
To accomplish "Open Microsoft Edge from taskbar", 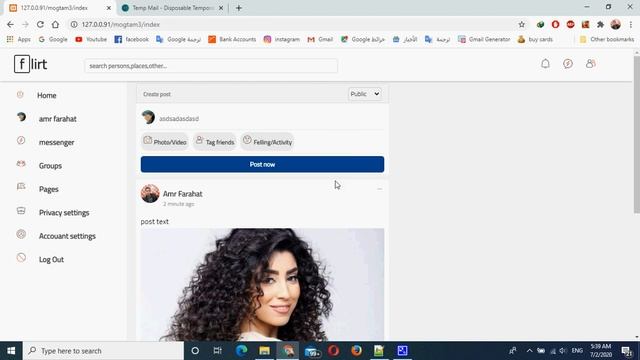I will pyautogui.click(x=241, y=351).
